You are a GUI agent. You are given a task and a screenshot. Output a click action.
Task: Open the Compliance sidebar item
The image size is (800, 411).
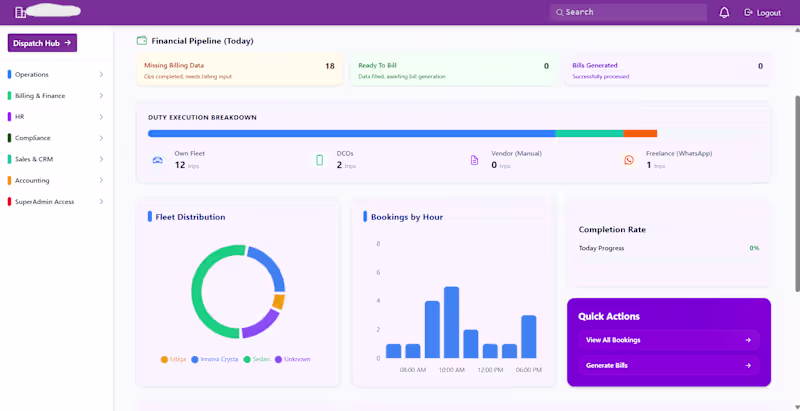56,138
